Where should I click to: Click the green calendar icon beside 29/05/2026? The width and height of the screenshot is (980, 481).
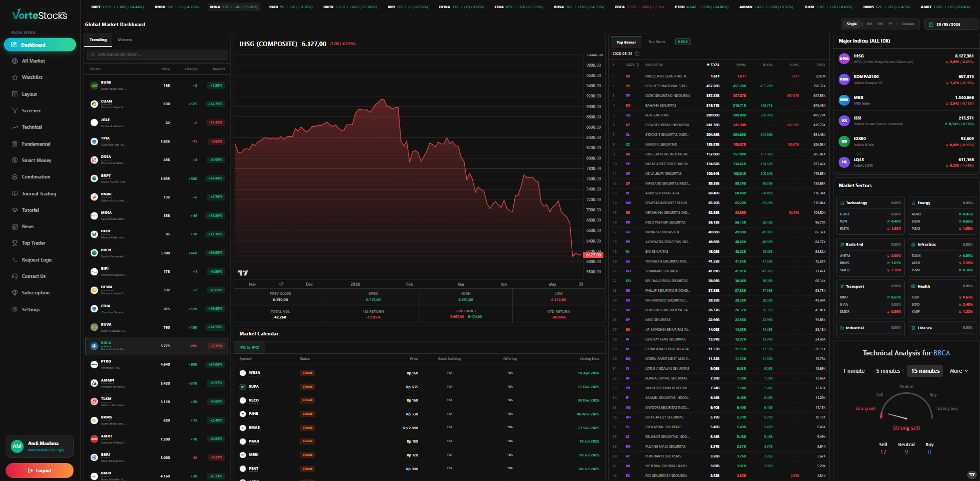(x=931, y=24)
